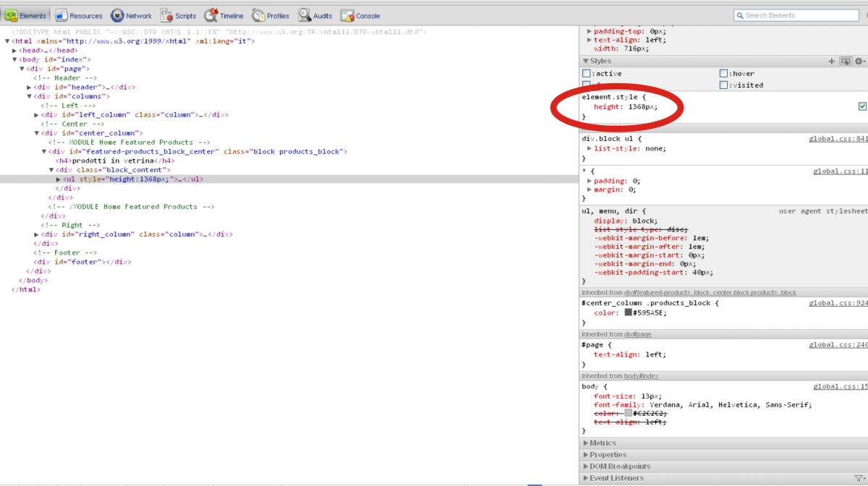868x486 pixels.
Task: Click the Elements panel icon
Action: click(x=12, y=15)
